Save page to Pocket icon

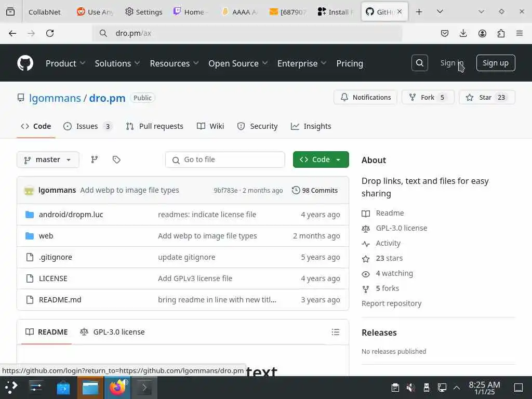445,33
